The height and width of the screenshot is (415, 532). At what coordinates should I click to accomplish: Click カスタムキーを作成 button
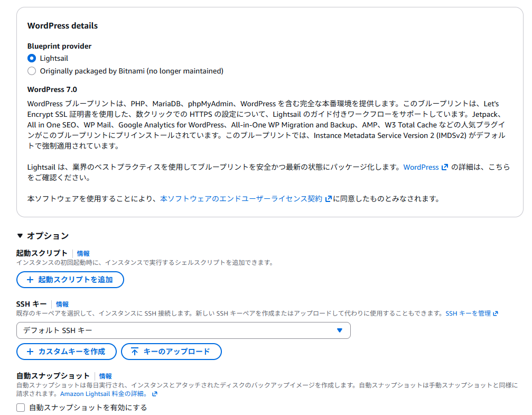point(67,352)
